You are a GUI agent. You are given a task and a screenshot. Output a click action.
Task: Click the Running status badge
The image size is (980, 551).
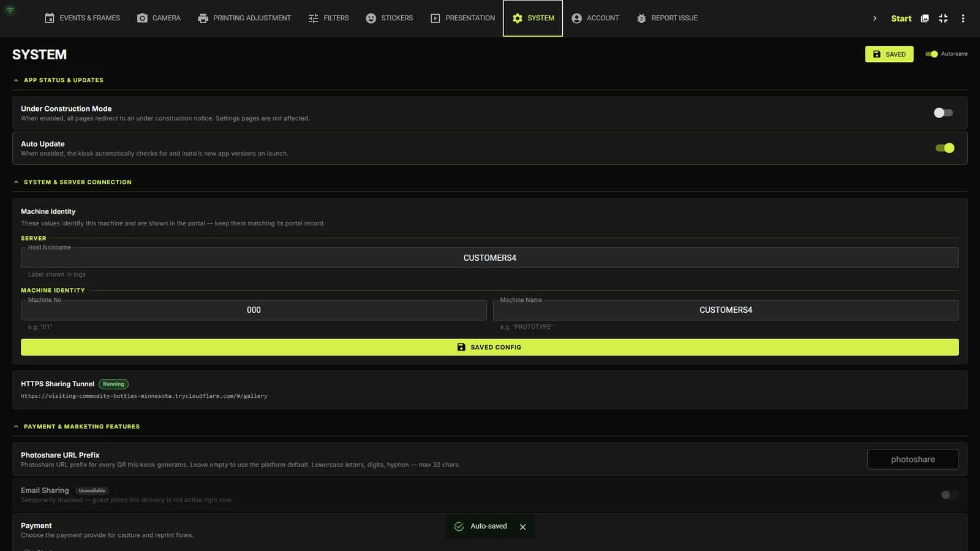click(113, 384)
